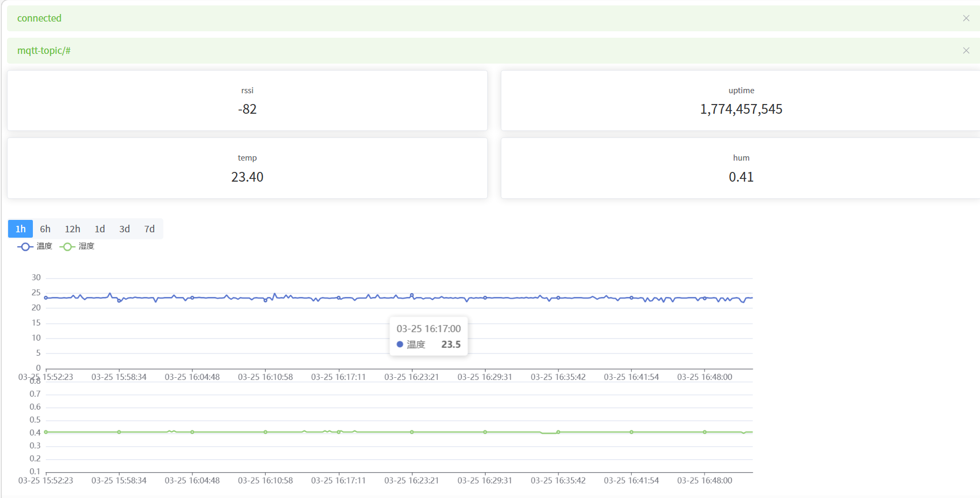The height and width of the screenshot is (498, 980).
Task: Switch to the 12h time range
Action: click(x=73, y=229)
